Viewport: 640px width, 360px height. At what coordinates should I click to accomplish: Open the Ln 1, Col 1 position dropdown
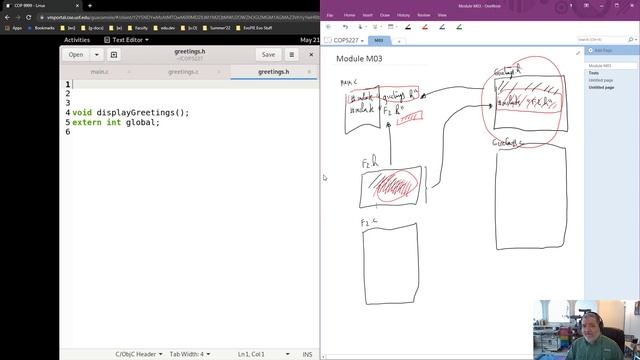click(x=263, y=354)
